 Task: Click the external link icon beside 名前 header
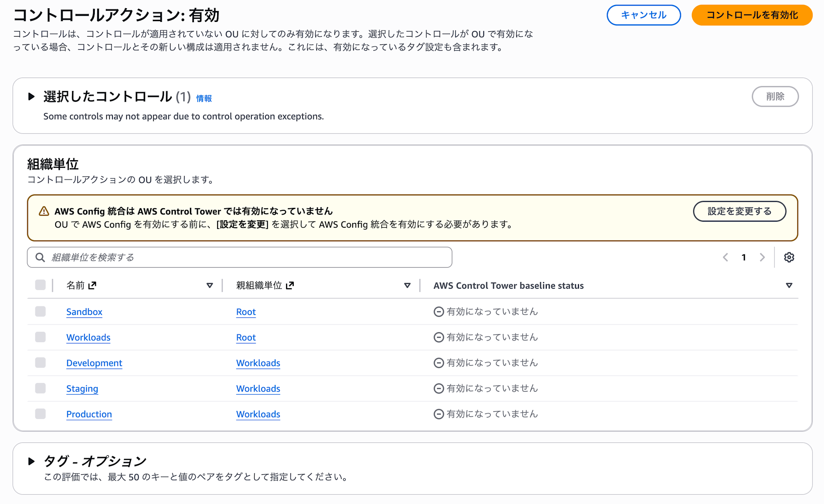pyautogui.click(x=91, y=285)
